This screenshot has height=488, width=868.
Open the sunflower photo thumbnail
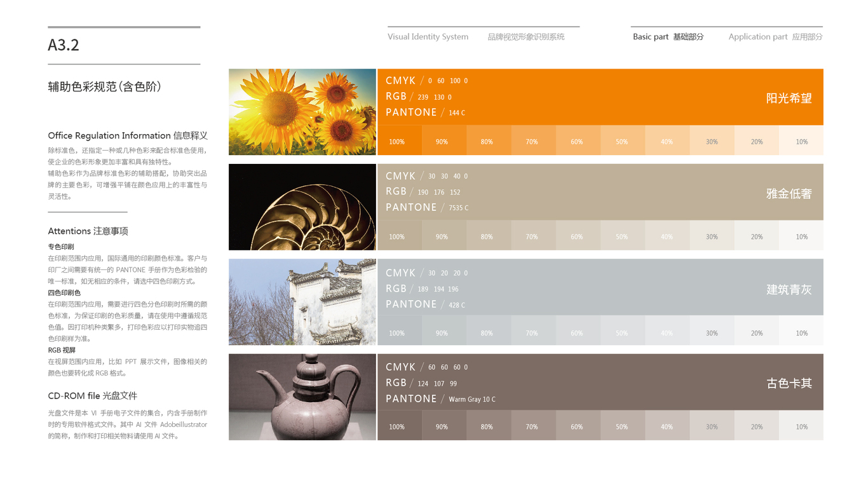302,112
